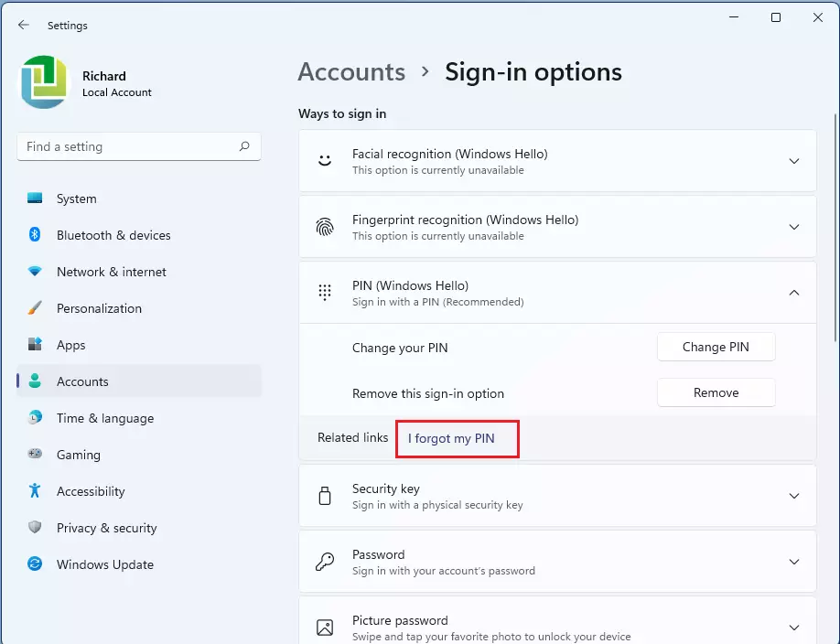Click the Privacy & security shield icon
Screen dimensions: 840x644
point(35,528)
